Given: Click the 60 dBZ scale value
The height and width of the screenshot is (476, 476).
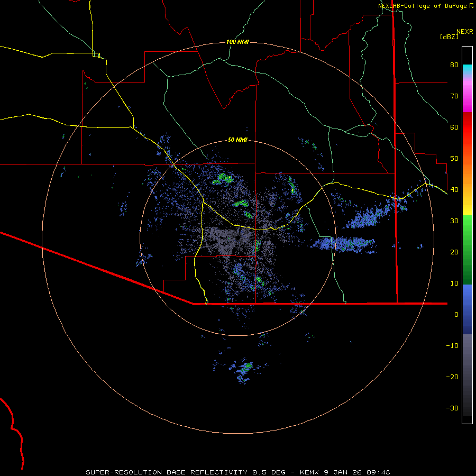Looking at the screenshot, I should click(454, 127).
